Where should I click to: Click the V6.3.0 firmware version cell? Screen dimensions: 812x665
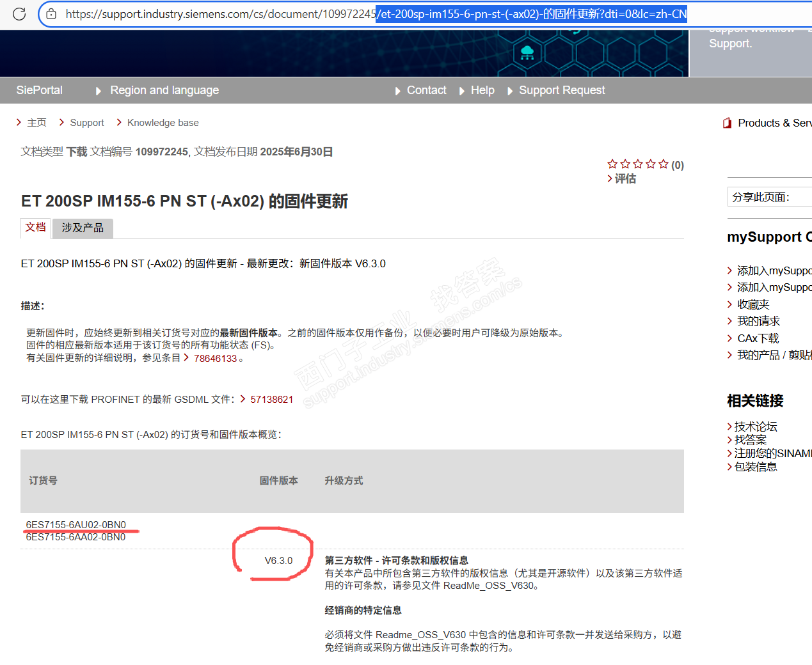[278, 560]
